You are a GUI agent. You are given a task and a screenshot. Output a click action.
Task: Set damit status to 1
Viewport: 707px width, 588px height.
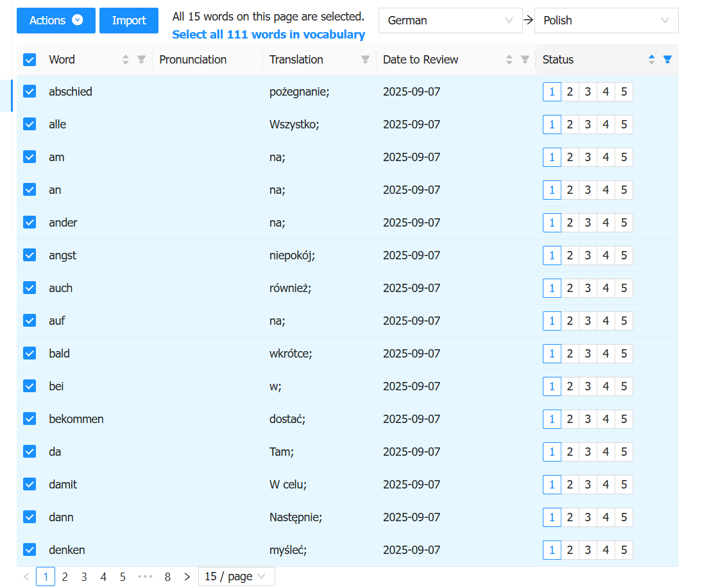[552, 484]
